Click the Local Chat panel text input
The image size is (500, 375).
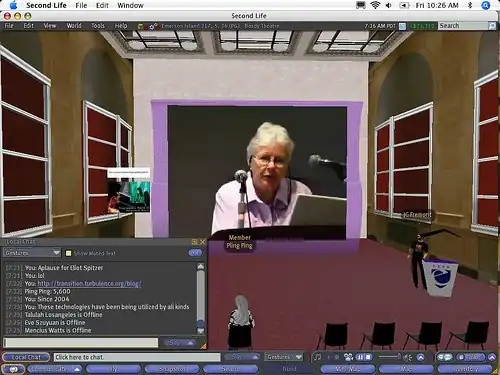81,342
